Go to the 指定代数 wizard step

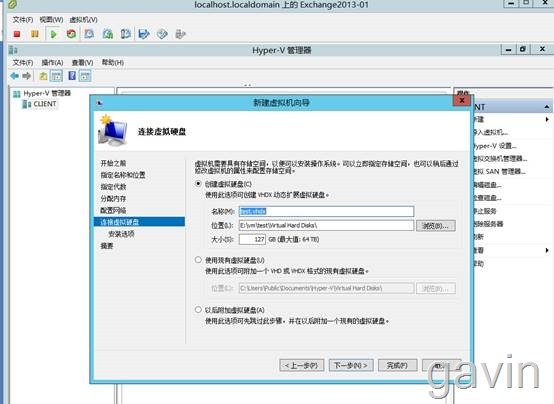point(113,187)
